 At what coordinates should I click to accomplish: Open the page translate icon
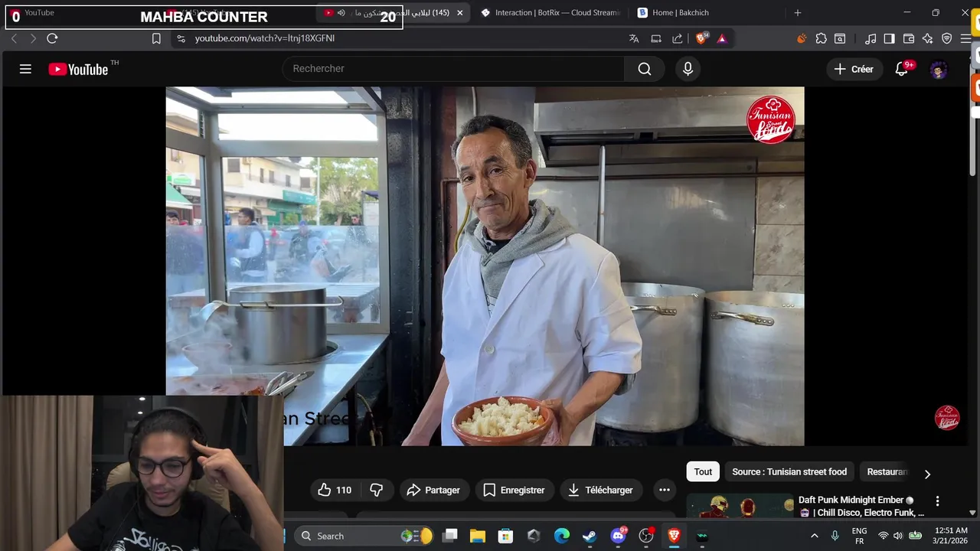pyautogui.click(x=634, y=38)
